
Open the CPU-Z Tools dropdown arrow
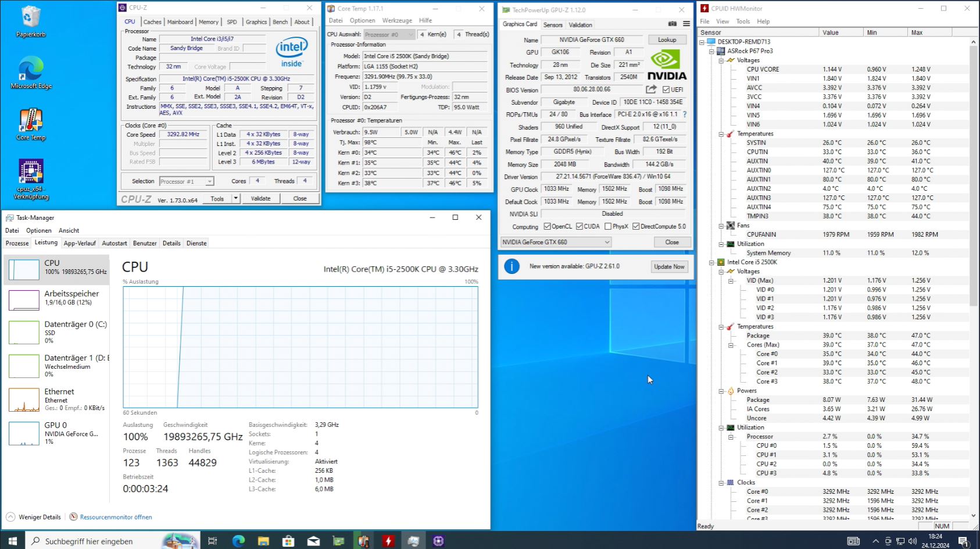tap(236, 198)
